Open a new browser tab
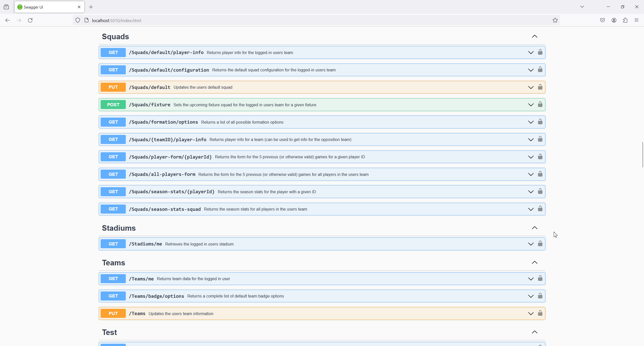 [x=91, y=7]
